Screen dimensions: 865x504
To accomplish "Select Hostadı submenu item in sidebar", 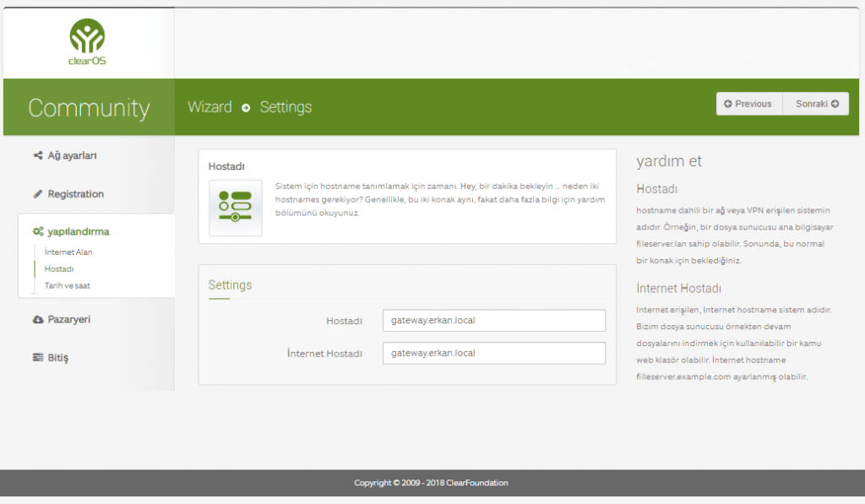I will pyautogui.click(x=59, y=268).
